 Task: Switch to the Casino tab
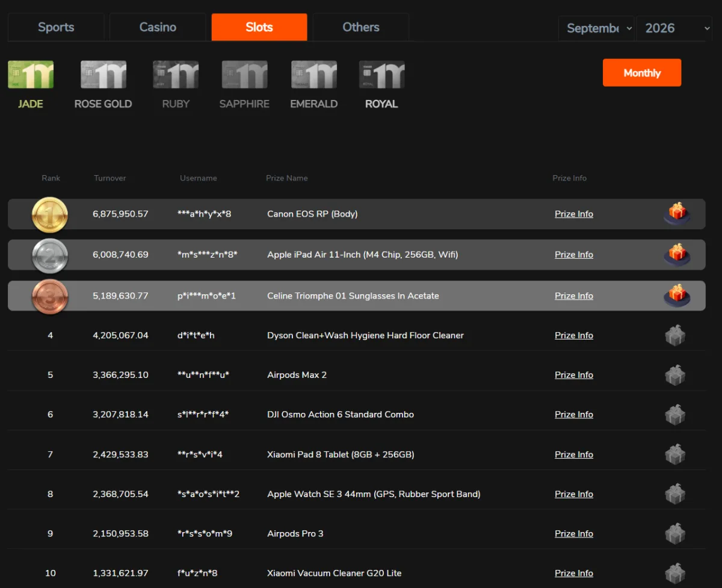[158, 27]
